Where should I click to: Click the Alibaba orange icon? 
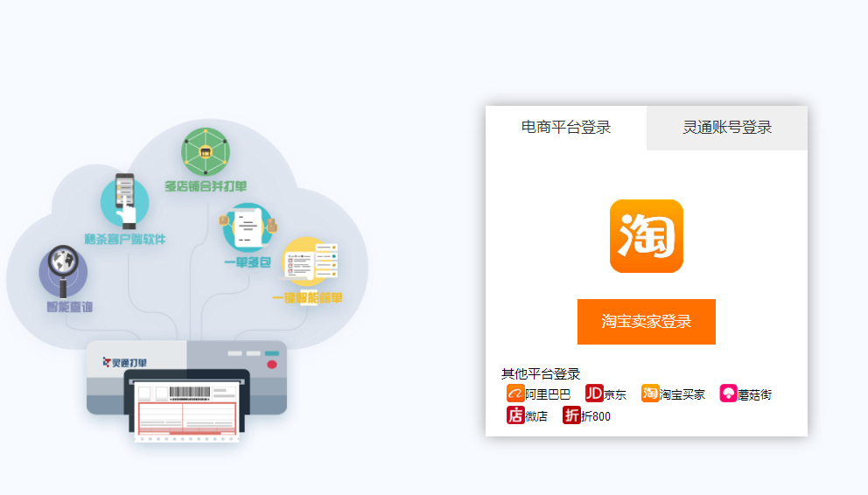tap(514, 394)
